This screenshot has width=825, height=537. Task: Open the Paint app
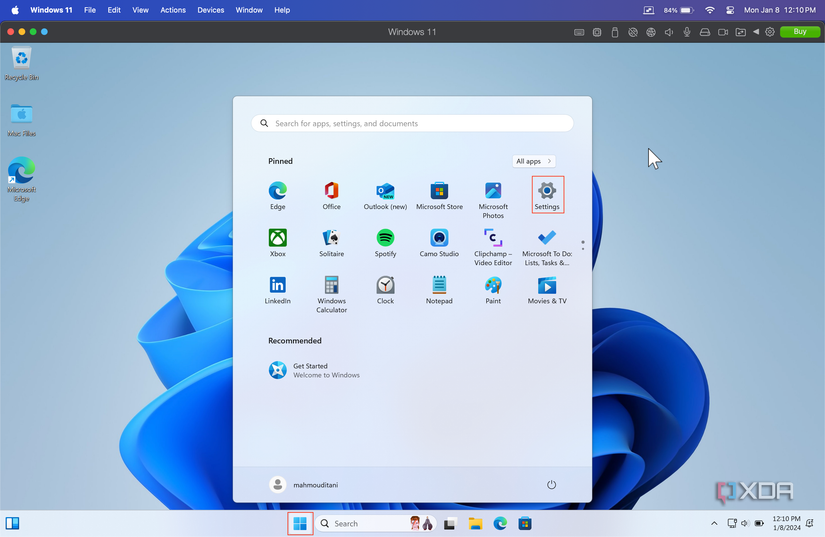493,290
